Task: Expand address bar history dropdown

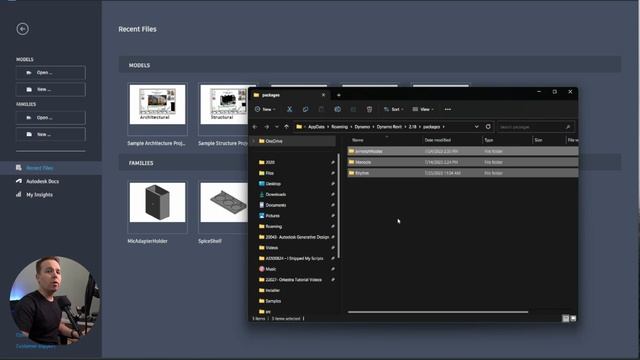Action: 476,127
